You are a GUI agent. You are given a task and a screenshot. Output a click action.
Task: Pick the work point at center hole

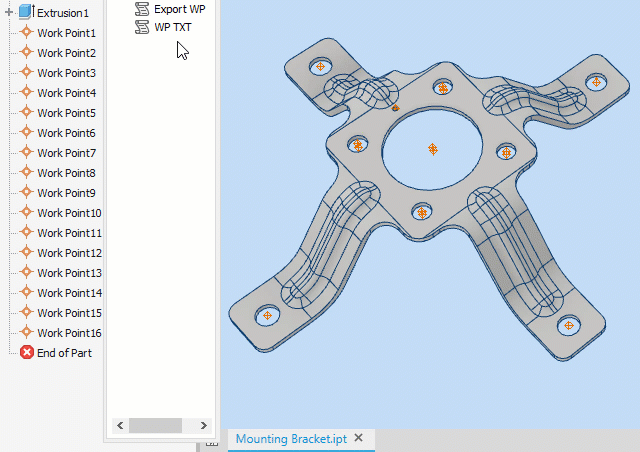point(433,148)
